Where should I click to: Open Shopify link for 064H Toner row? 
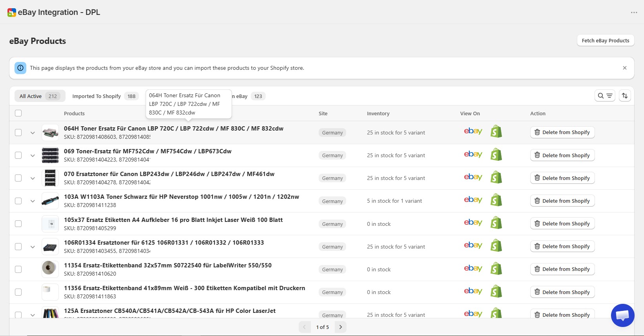(x=496, y=131)
